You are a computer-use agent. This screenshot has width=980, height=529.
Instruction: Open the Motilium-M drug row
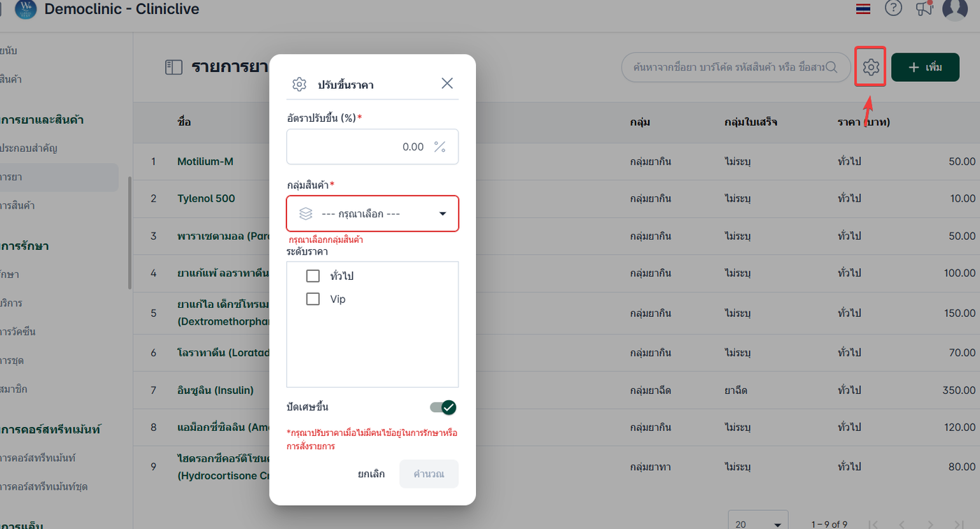click(205, 162)
